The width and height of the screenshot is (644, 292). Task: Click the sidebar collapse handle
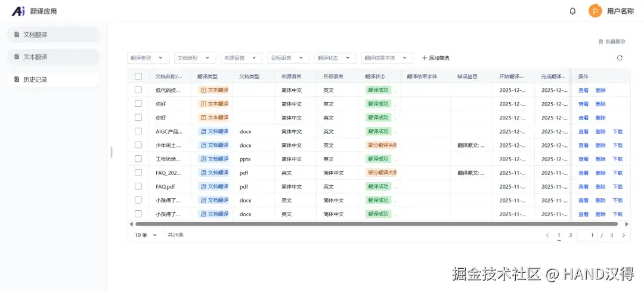point(112,152)
